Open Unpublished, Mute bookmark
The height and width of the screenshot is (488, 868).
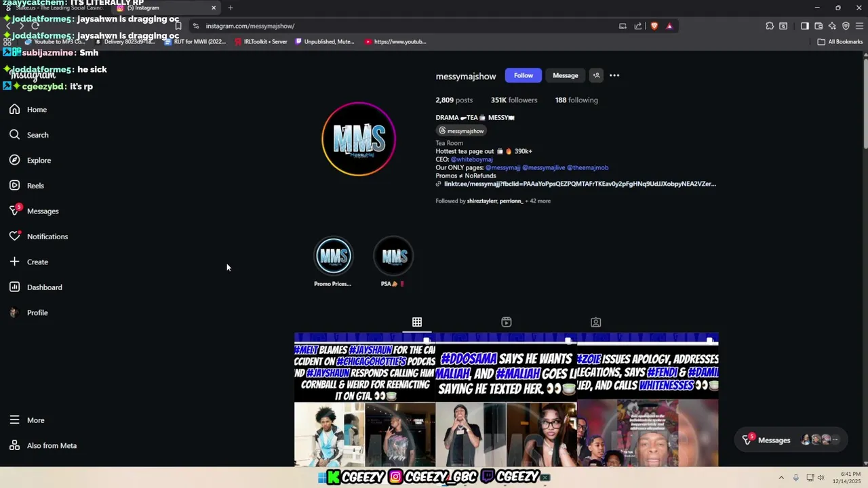coord(325,41)
